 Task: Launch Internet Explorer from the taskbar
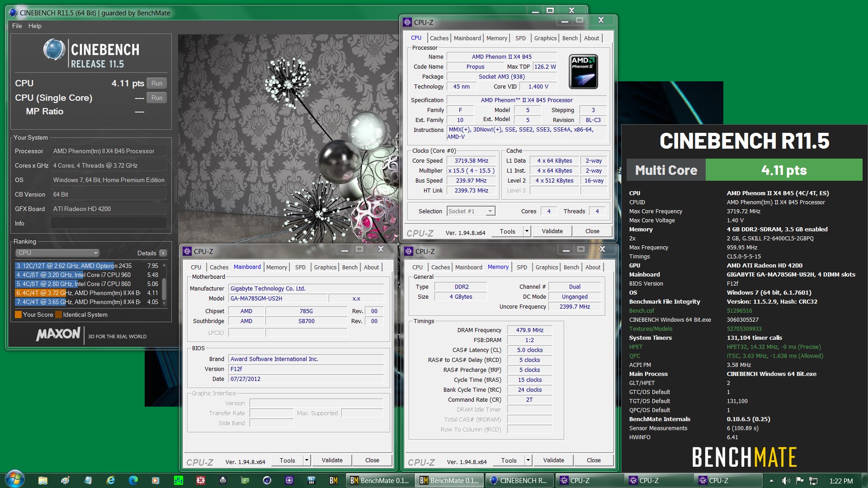pyautogui.click(x=111, y=480)
